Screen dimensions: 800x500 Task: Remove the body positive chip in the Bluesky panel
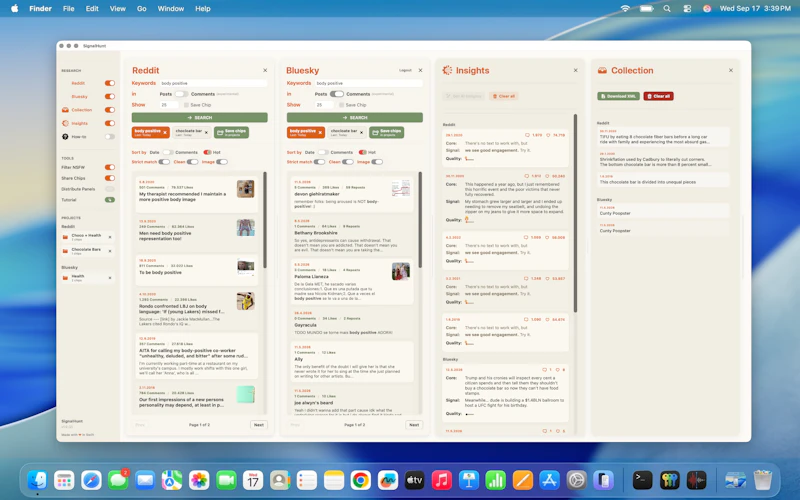coord(320,132)
